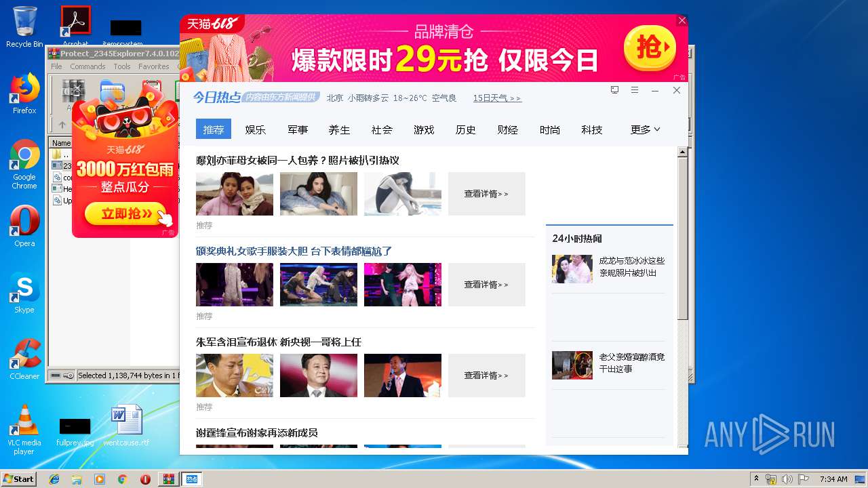Go up one folder in WinRAR

pos(62,125)
